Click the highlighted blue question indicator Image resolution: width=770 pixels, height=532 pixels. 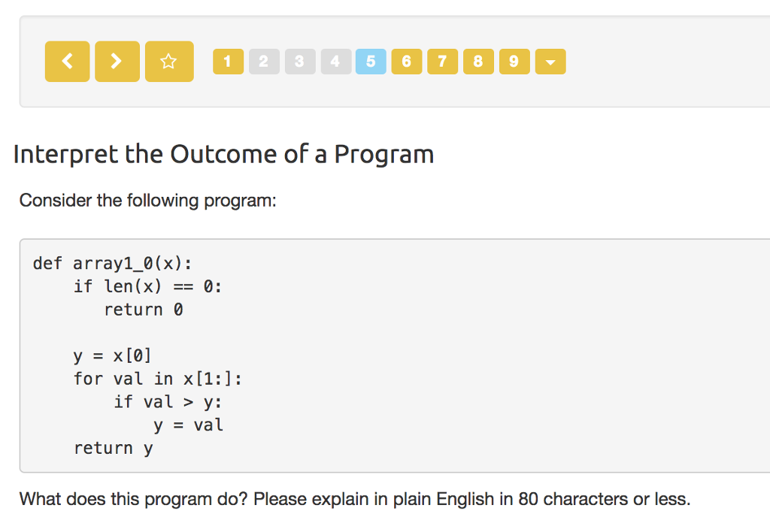pyautogui.click(x=371, y=62)
